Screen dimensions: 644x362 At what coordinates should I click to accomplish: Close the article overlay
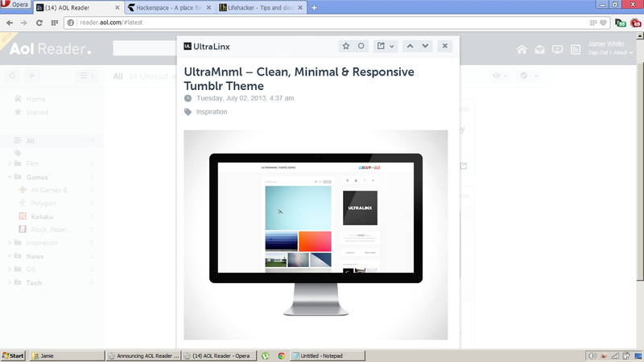pyautogui.click(x=445, y=46)
